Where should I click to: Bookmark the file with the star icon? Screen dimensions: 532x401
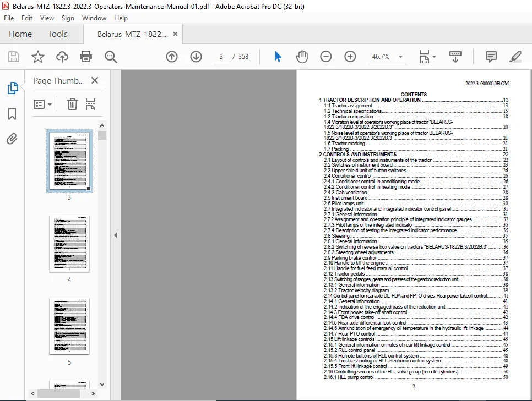coord(37,57)
